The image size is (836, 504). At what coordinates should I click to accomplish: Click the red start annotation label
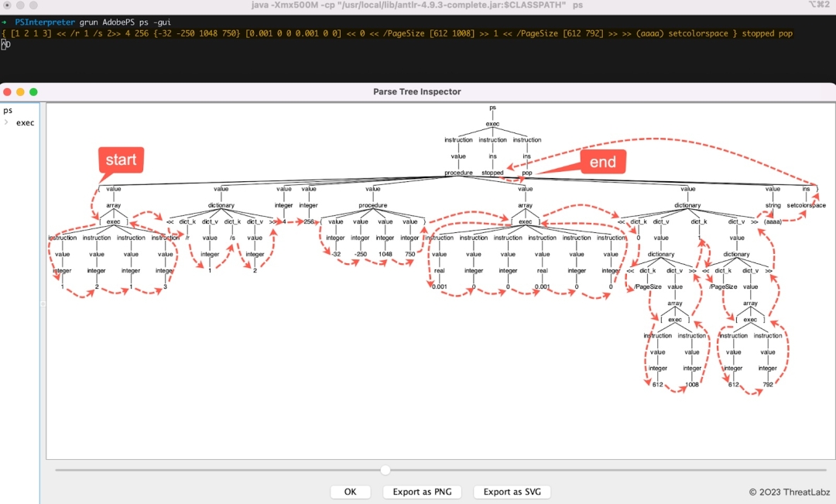pyautogui.click(x=121, y=160)
